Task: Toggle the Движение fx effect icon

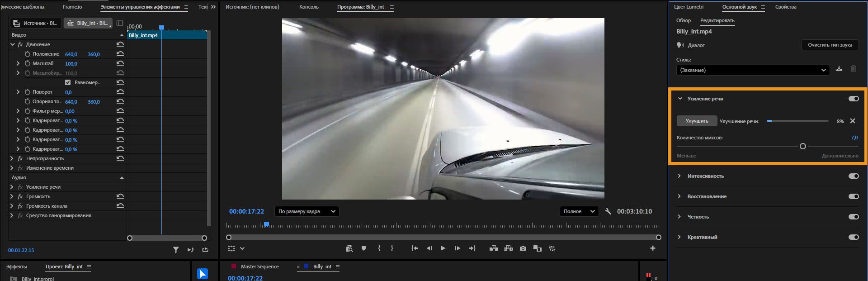Action: [x=20, y=44]
